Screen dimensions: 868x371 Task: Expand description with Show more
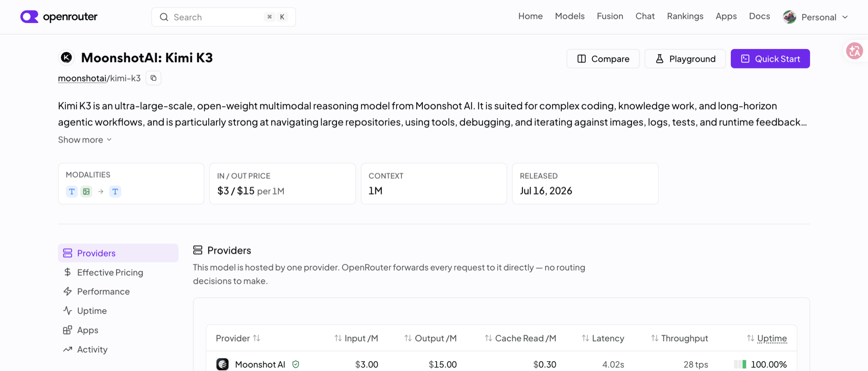pos(85,140)
